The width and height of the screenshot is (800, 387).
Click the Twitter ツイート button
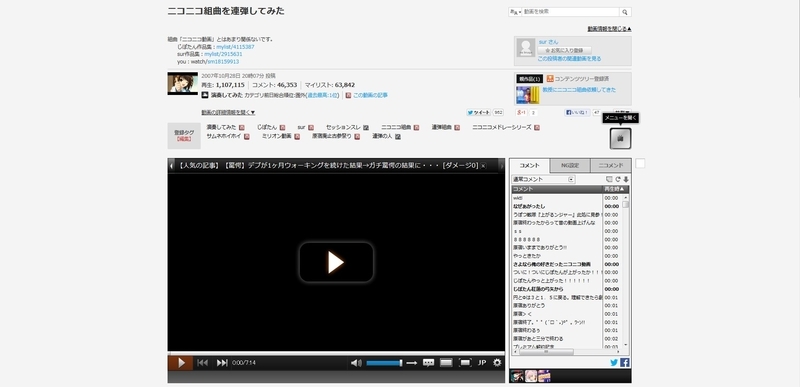click(479, 113)
